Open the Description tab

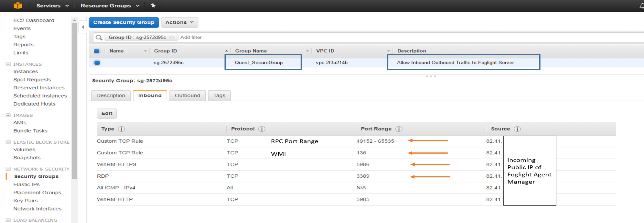click(x=111, y=95)
